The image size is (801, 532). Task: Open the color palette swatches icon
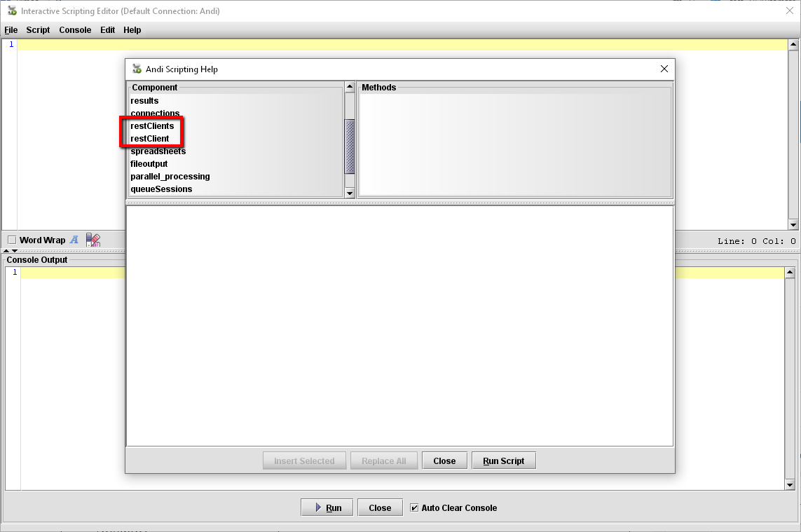(x=93, y=240)
